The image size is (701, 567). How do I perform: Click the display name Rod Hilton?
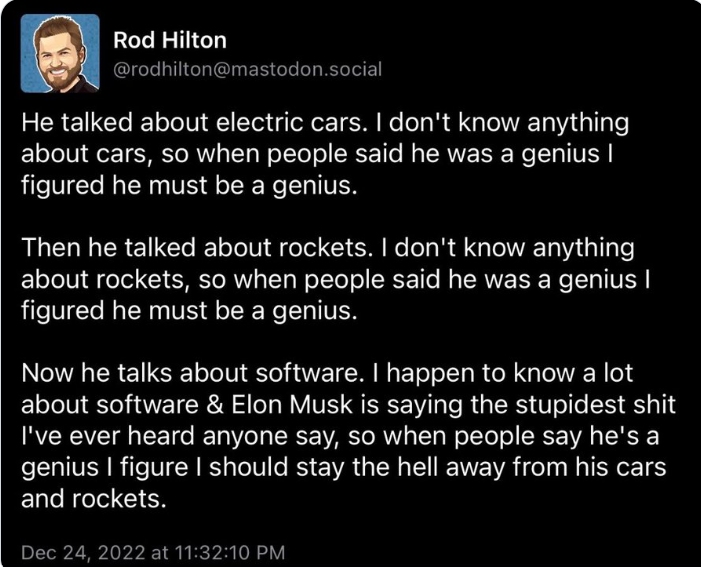coord(170,40)
